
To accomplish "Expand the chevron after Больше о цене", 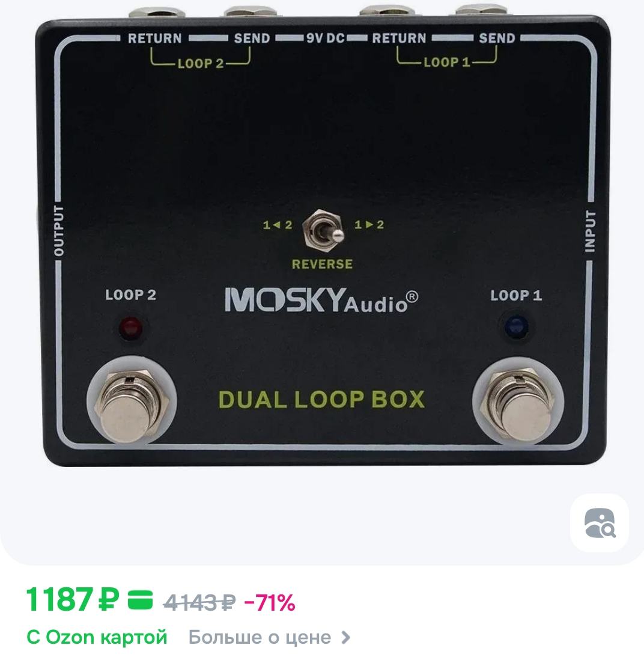I will coord(347,637).
